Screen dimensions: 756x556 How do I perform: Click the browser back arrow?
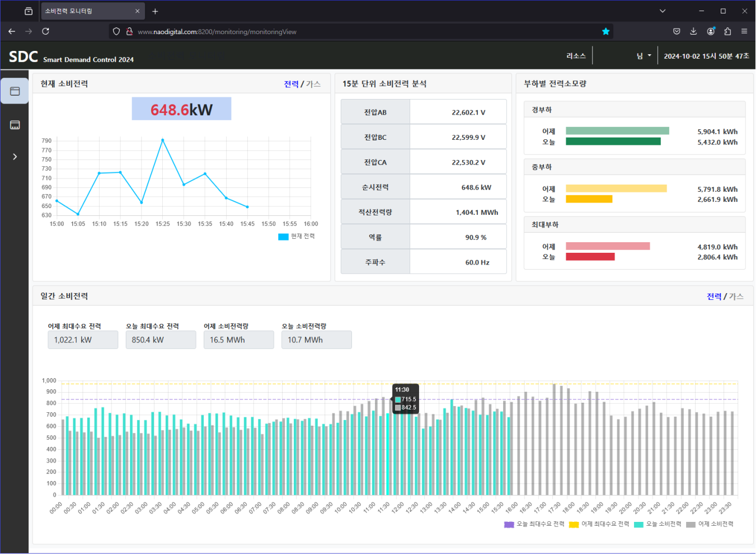pos(12,31)
